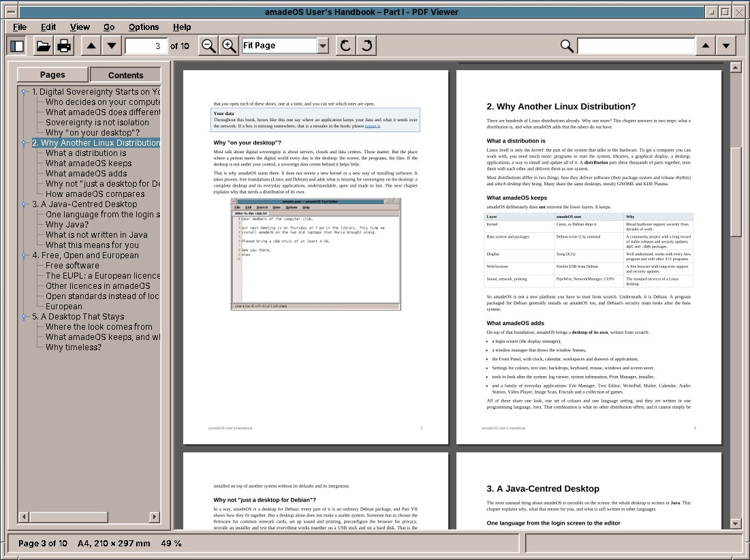Viewport: 750px width, 560px height.
Task: Select "Free software" outline entry
Action: tap(72, 266)
